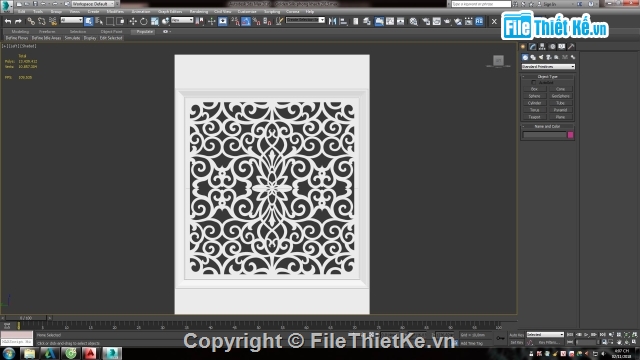
Task: Enable the AutoGrid checkbox
Action: 534,82
